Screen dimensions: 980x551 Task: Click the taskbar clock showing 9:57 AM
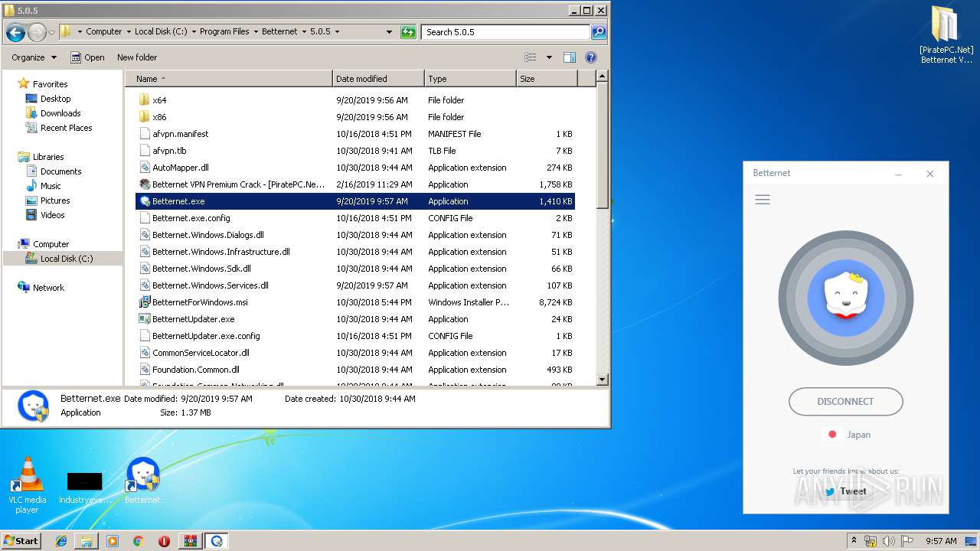pos(941,541)
